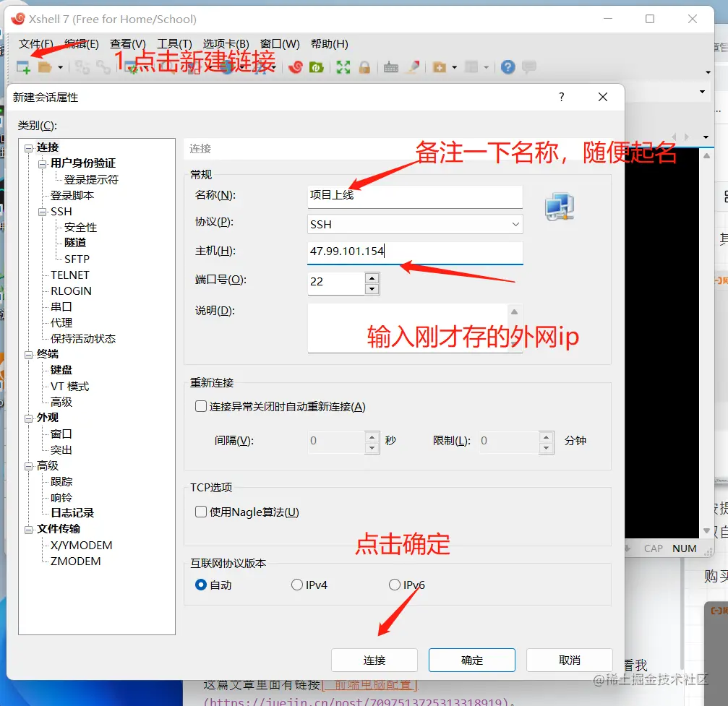Click the red Xshell swirl toolbar icon
The image size is (728, 706).
295,68
